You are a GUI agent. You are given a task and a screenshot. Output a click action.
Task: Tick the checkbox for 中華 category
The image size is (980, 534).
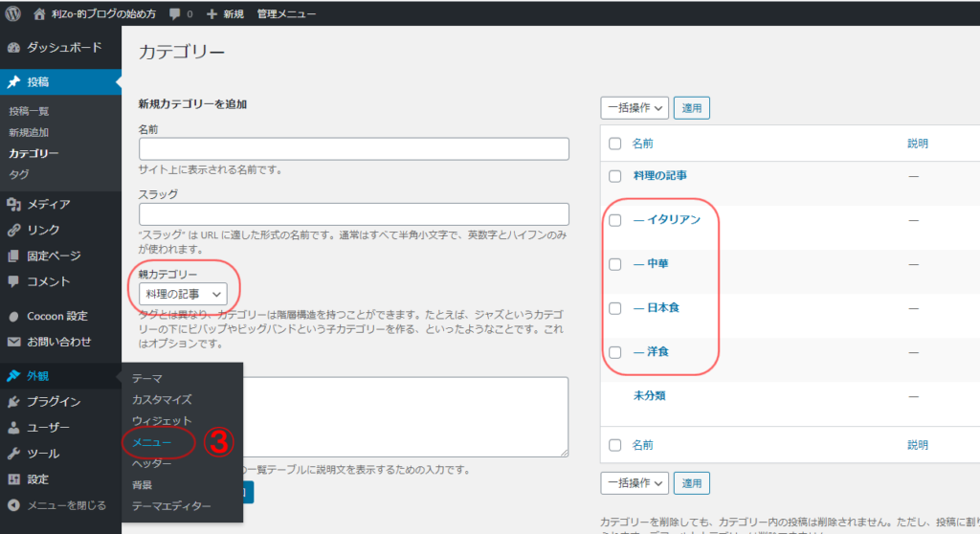coord(615,264)
